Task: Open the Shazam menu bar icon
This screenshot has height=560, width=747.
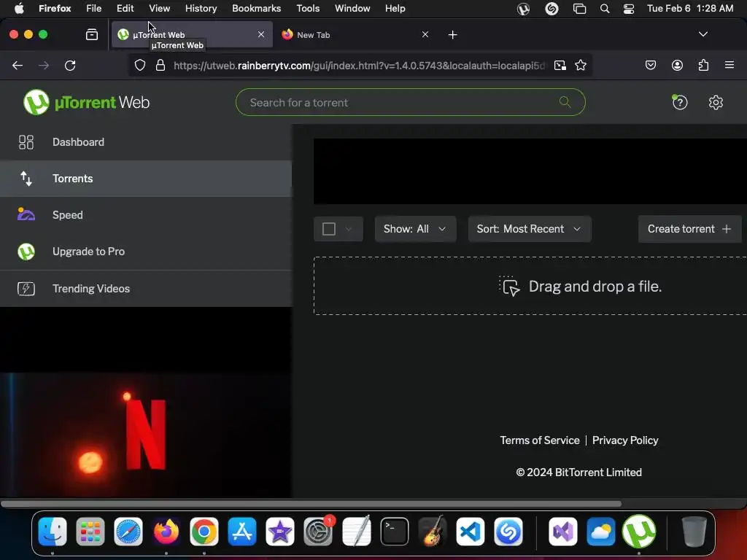Action: point(551,9)
